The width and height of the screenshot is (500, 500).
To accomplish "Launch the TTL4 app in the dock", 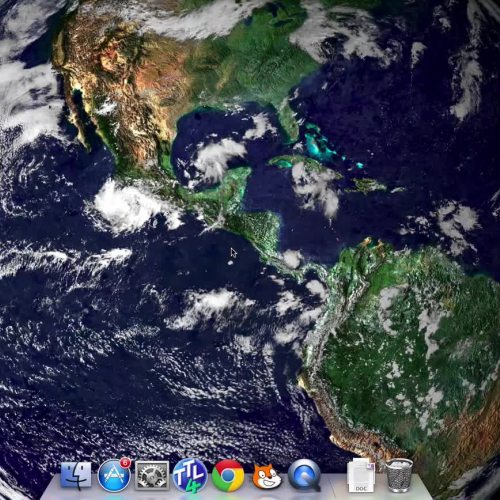I will (190, 476).
